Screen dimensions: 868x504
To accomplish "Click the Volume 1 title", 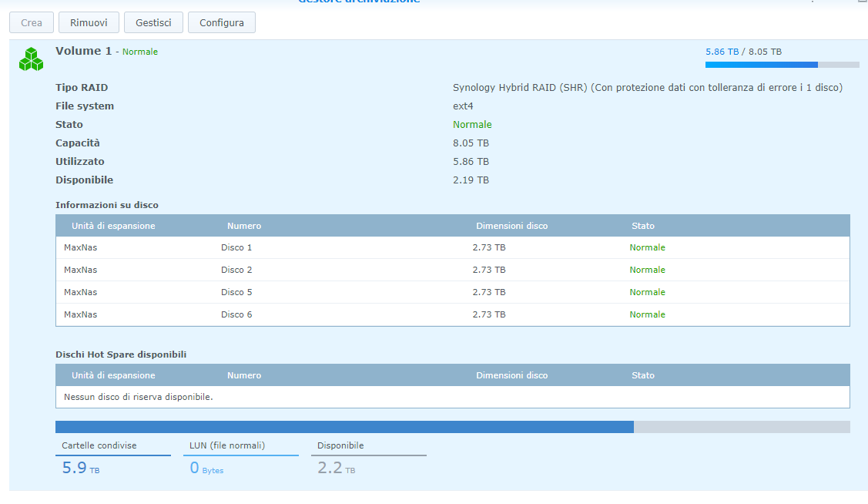I will point(84,51).
